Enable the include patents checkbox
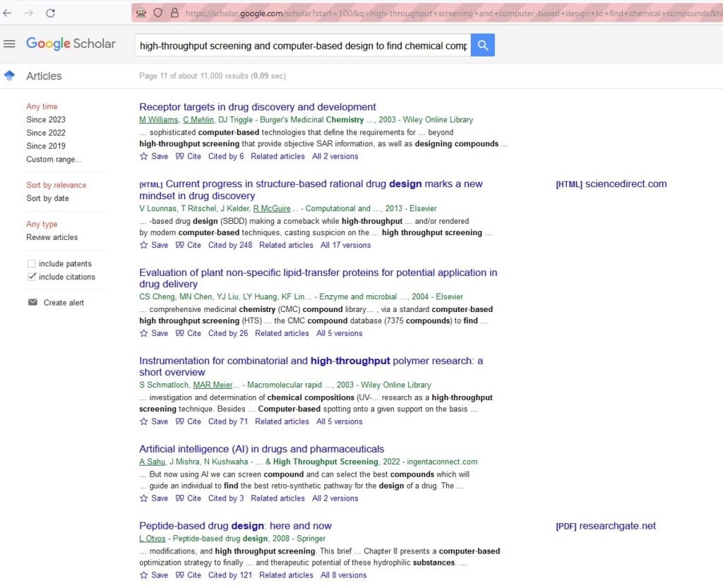Screen dimensions: 723x588 click(x=31, y=264)
